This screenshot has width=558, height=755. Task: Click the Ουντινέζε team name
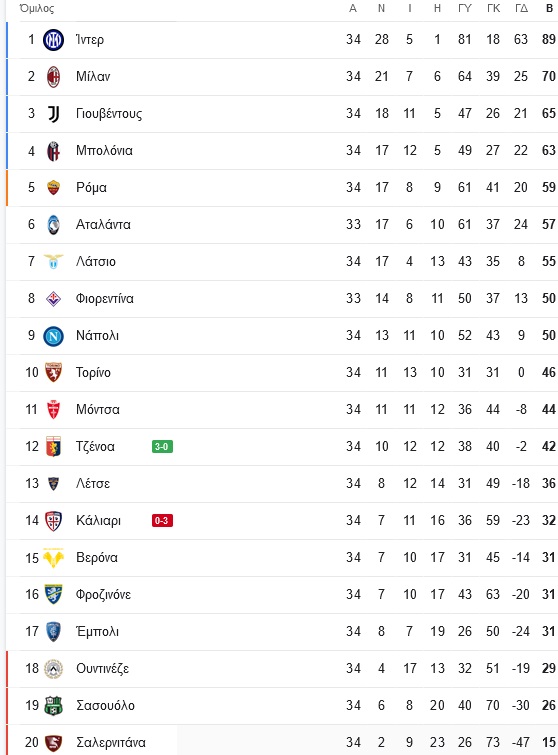point(103,669)
